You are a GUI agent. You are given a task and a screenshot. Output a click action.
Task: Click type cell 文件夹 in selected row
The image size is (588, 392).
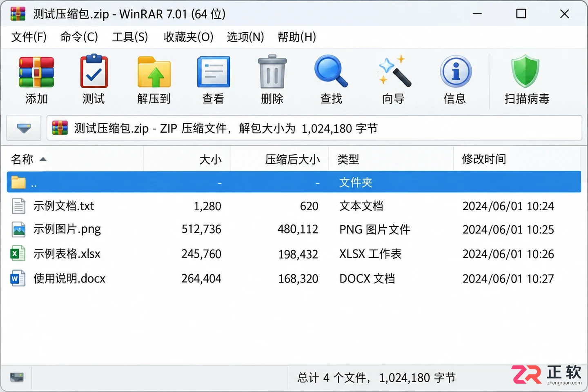coord(356,182)
